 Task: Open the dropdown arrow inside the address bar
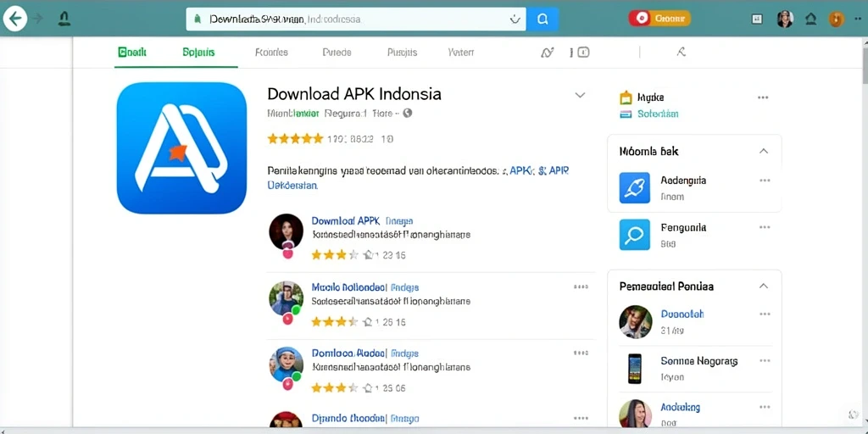pyautogui.click(x=515, y=19)
